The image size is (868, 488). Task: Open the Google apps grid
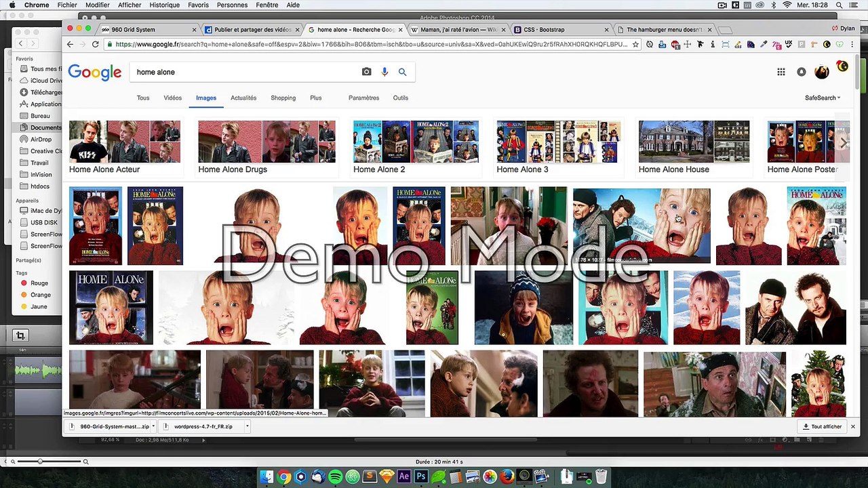781,72
